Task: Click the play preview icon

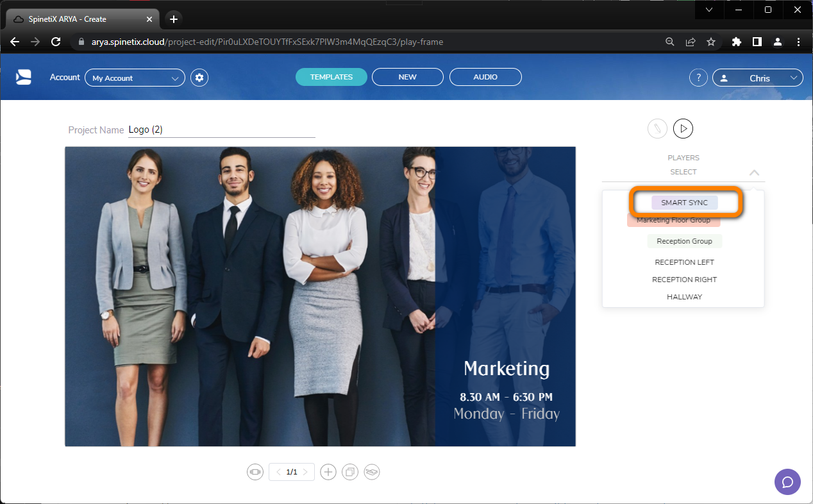Action: (x=683, y=128)
